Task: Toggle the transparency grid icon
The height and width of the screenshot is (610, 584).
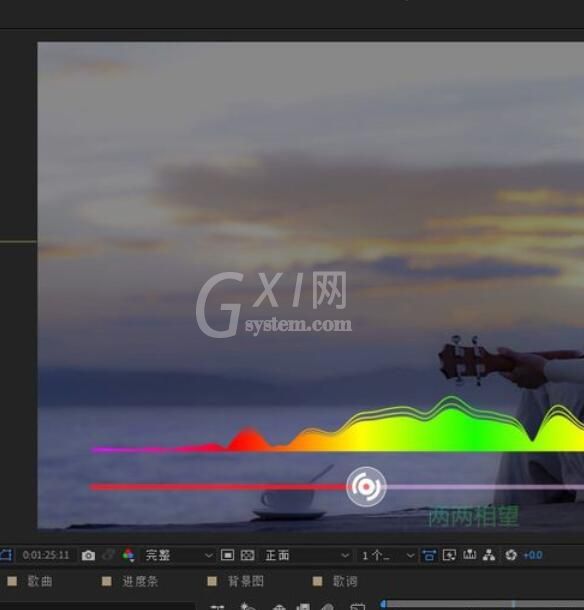Action: (x=247, y=555)
